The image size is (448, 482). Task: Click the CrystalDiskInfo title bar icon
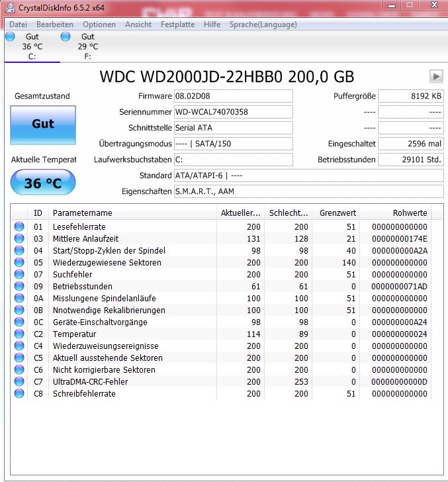click(x=10, y=7)
